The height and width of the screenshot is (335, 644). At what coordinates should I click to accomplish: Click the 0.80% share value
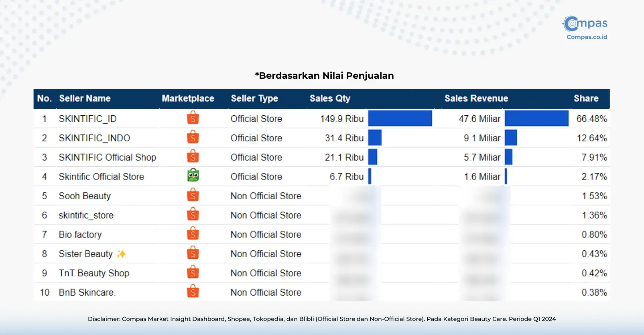(x=594, y=235)
